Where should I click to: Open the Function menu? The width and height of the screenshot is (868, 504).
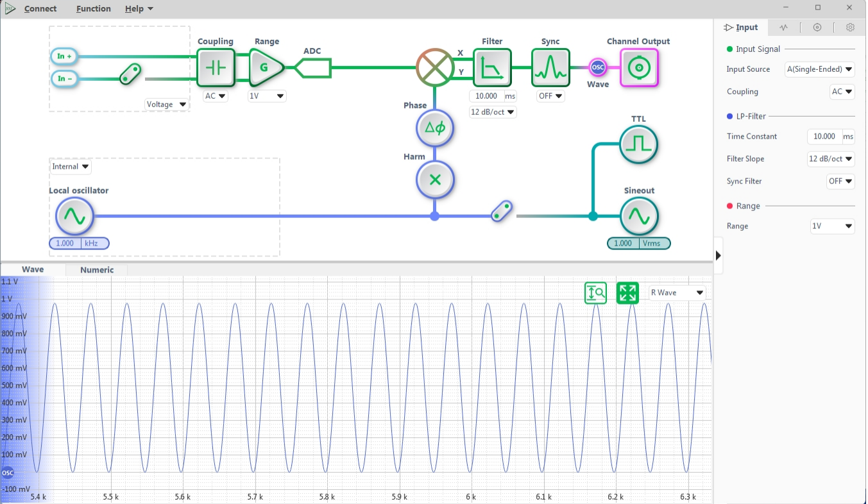pos(94,9)
